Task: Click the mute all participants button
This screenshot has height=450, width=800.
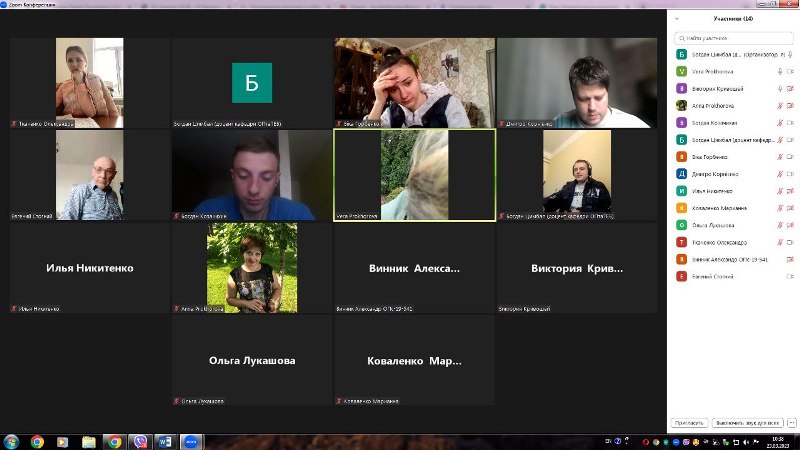Action: tap(747, 423)
